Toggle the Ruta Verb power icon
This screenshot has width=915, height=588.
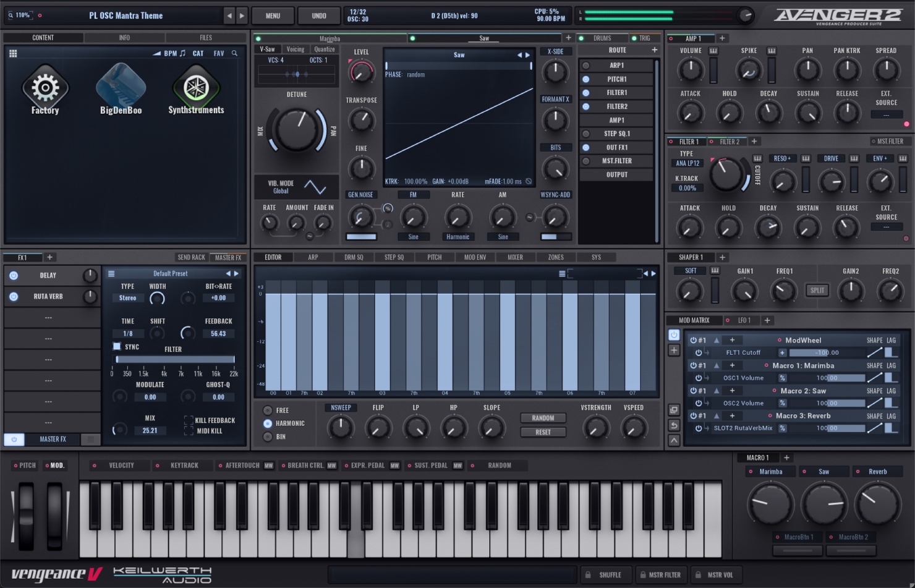14,297
